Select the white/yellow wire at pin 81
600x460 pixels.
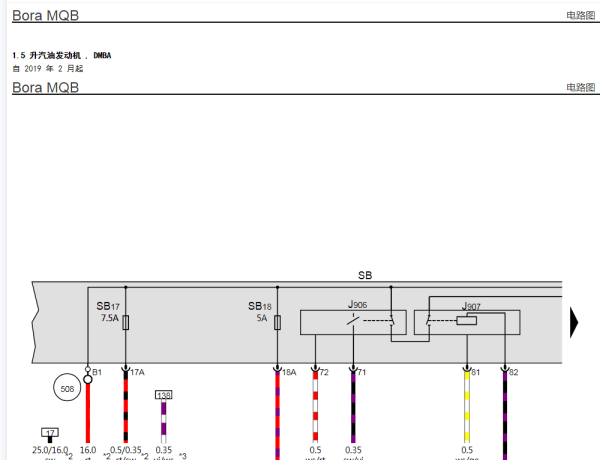pyautogui.click(x=467, y=408)
